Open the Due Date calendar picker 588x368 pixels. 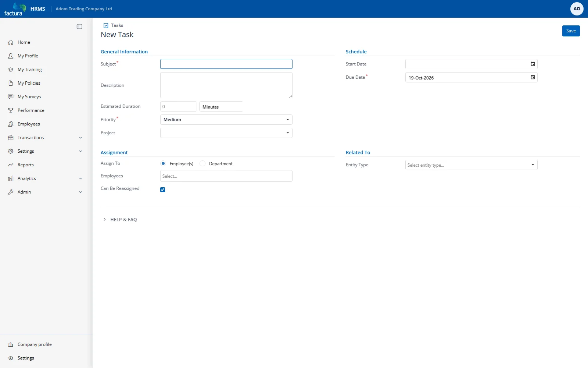(533, 77)
